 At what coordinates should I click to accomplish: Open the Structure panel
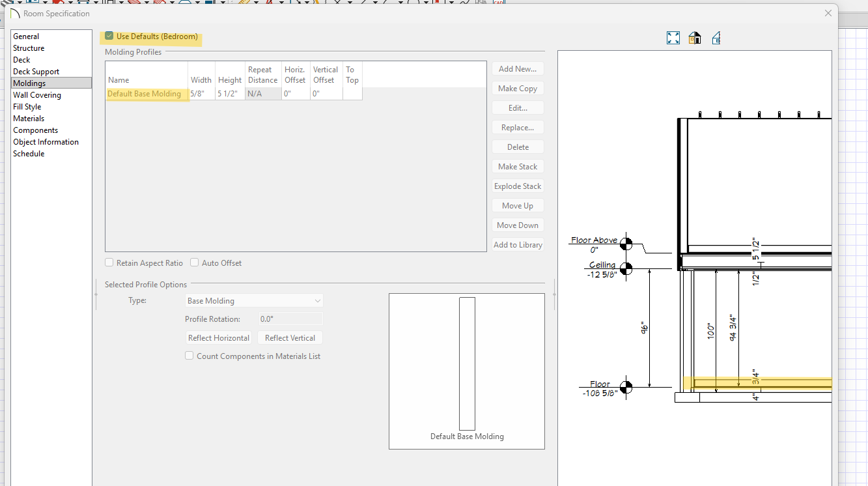[29, 48]
